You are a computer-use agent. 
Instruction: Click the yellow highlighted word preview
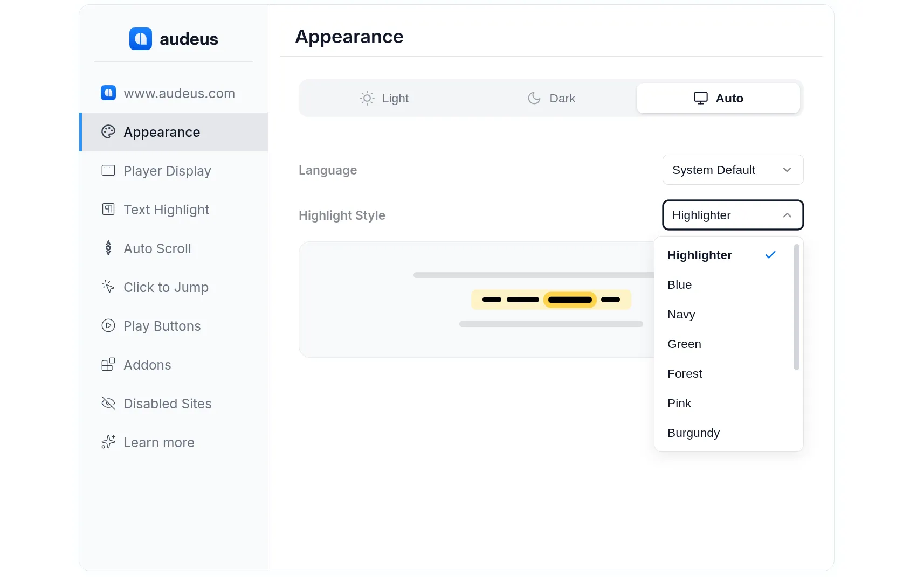pos(570,300)
